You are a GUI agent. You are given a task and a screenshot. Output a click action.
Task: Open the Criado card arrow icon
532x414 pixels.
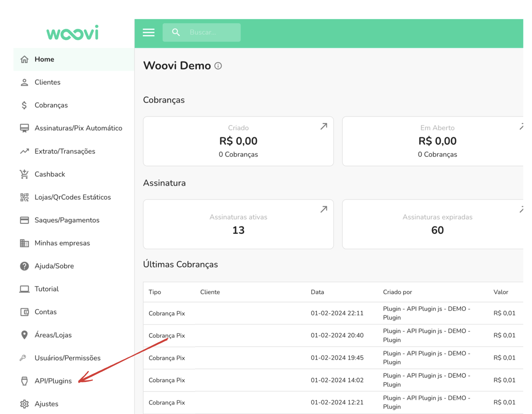tap(323, 126)
